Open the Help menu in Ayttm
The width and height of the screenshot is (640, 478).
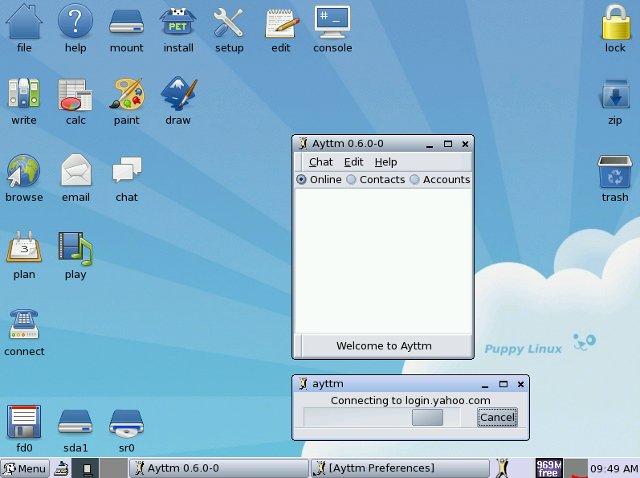[386, 162]
